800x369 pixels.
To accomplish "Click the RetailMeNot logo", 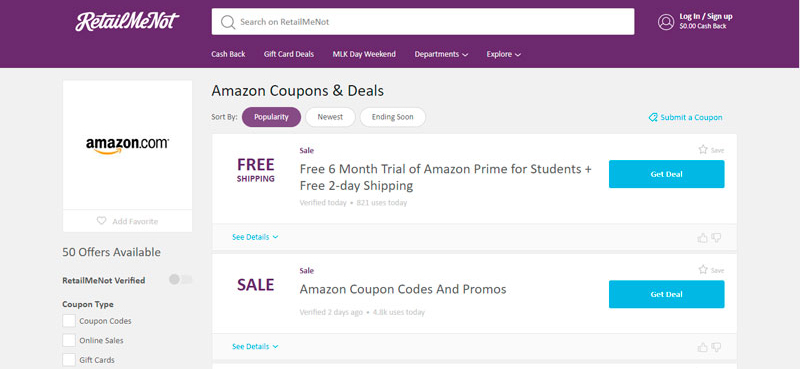I will (127, 21).
